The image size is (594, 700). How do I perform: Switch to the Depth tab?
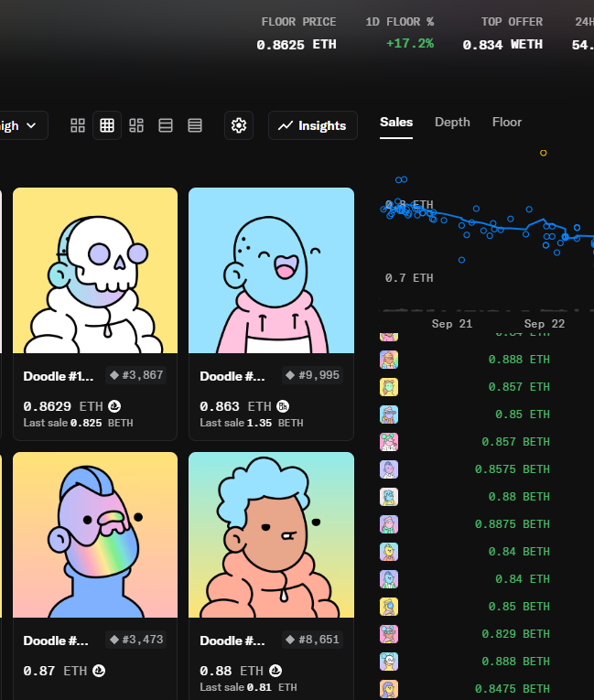pos(452,123)
